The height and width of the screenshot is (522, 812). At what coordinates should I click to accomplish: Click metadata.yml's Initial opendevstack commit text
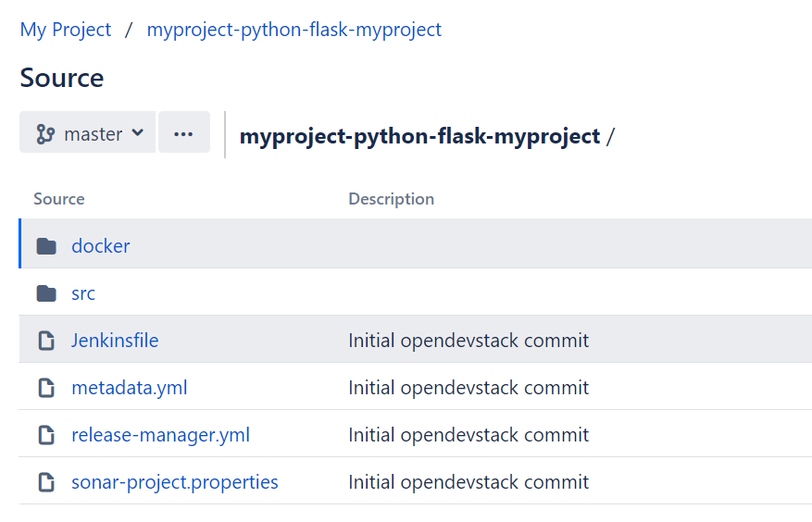coord(468,388)
